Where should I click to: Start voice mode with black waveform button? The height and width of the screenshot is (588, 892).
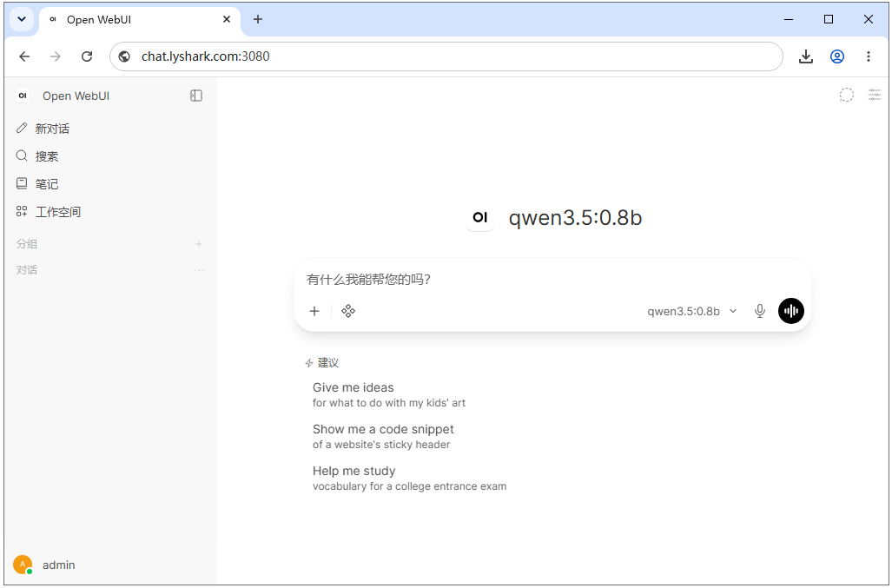(x=790, y=311)
